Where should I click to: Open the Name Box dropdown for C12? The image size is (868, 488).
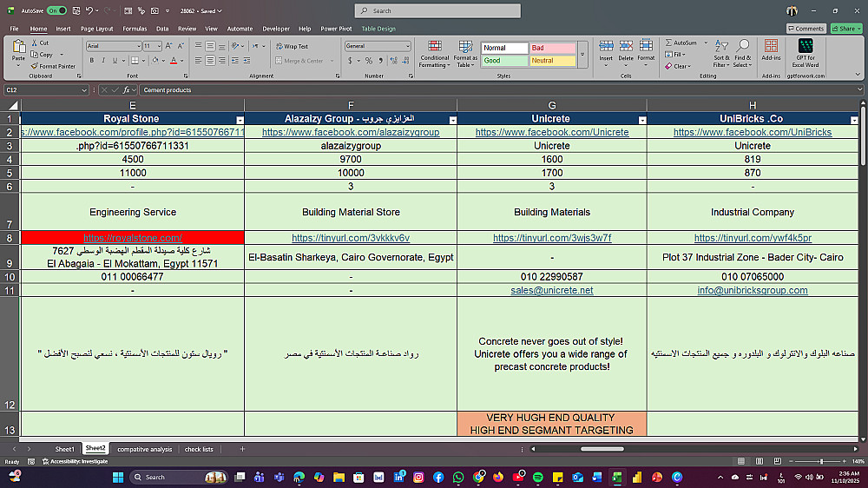(84, 89)
